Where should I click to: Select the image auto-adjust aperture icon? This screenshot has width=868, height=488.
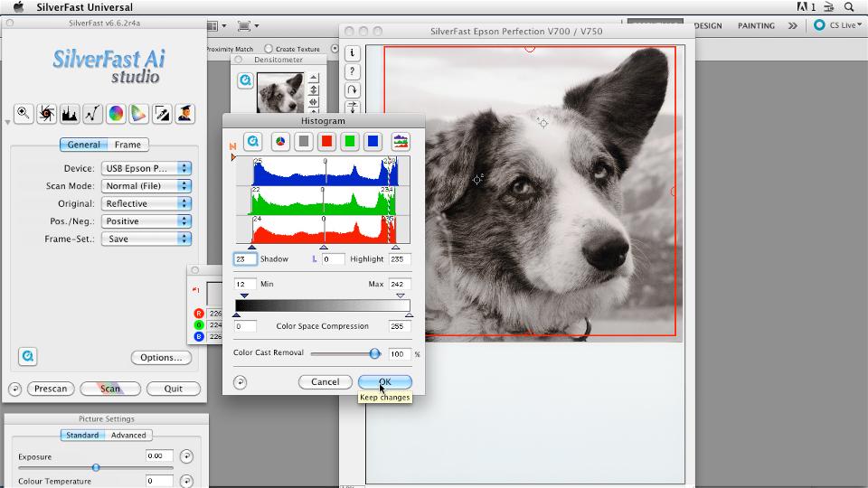click(46, 114)
